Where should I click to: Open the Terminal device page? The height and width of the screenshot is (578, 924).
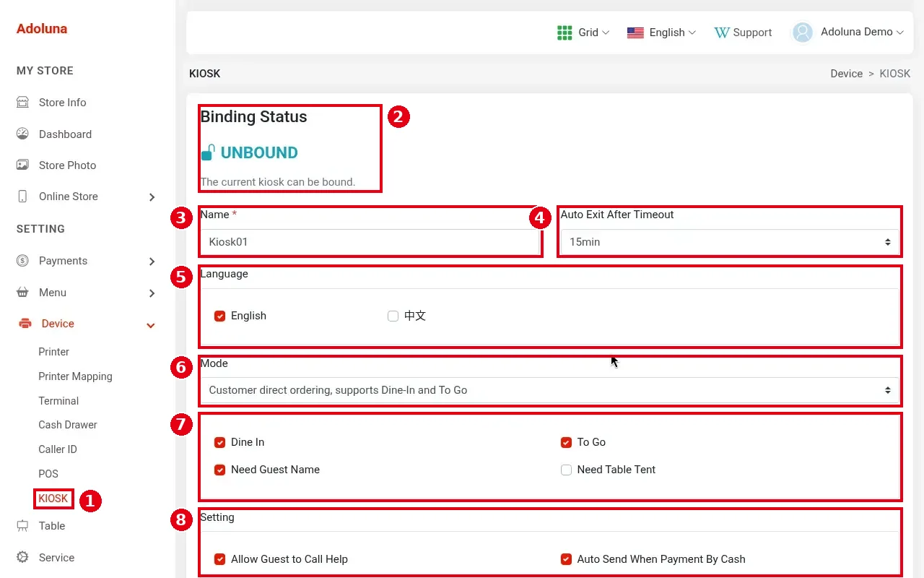coord(58,401)
